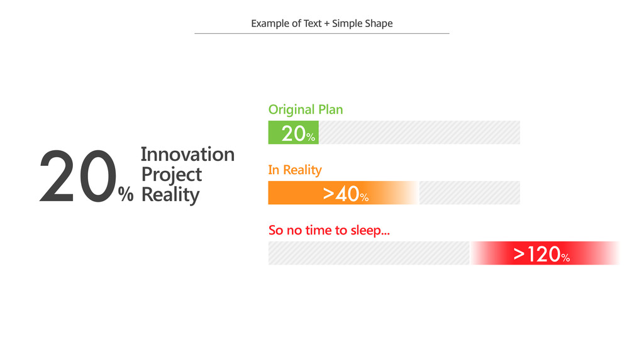Click the large gray "20" number
Image resolution: width=644 pixels, height=362 pixels.
coord(77,177)
